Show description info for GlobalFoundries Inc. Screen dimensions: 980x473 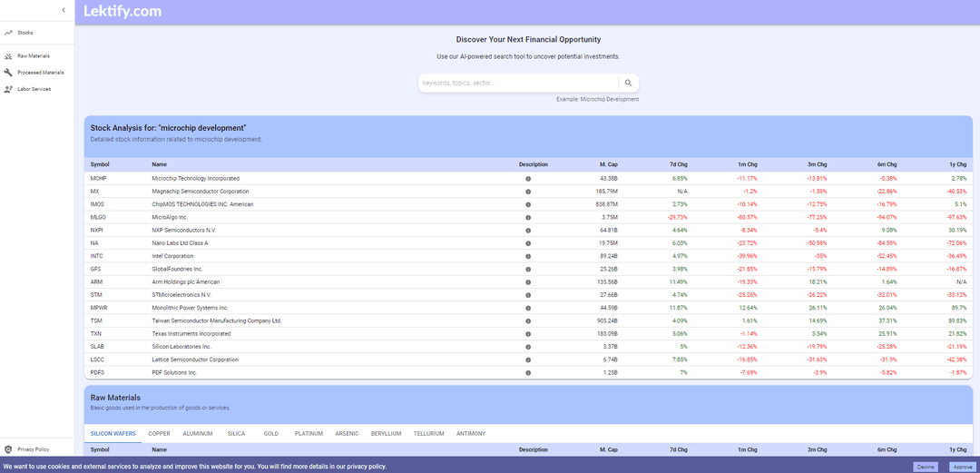coord(528,269)
